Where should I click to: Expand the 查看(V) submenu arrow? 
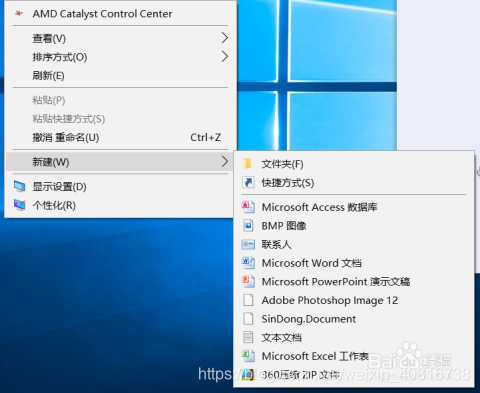225,38
